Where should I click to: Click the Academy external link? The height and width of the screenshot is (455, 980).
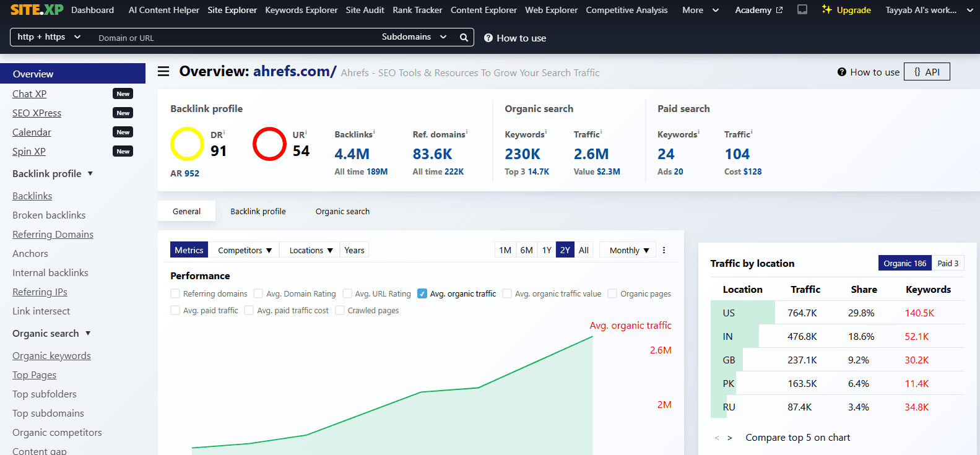(758, 10)
